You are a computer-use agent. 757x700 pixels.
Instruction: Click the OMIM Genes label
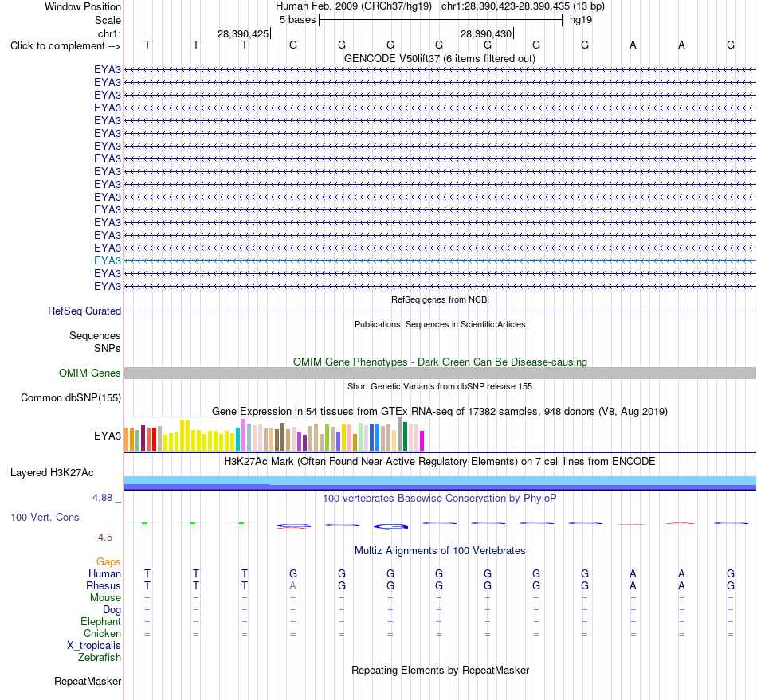tap(90, 373)
